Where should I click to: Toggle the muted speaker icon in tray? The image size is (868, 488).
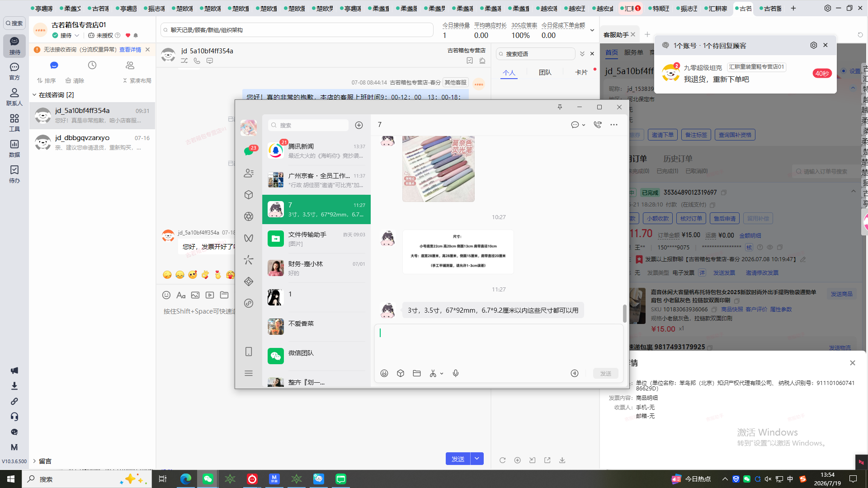[x=768, y=479]
